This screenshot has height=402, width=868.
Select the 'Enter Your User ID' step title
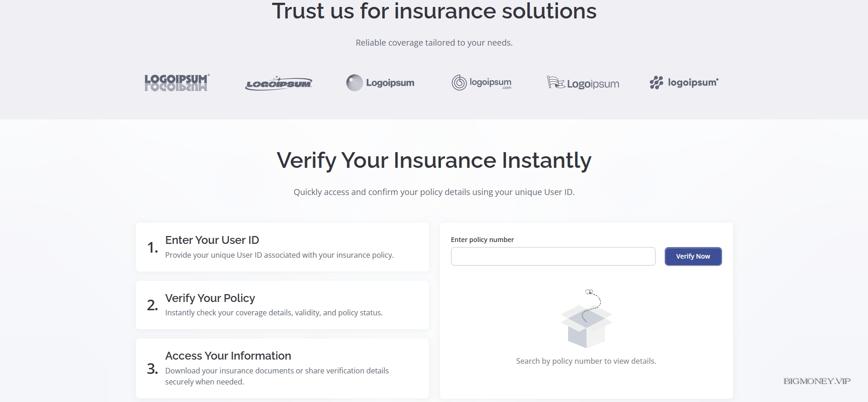(x=212, y=240)
